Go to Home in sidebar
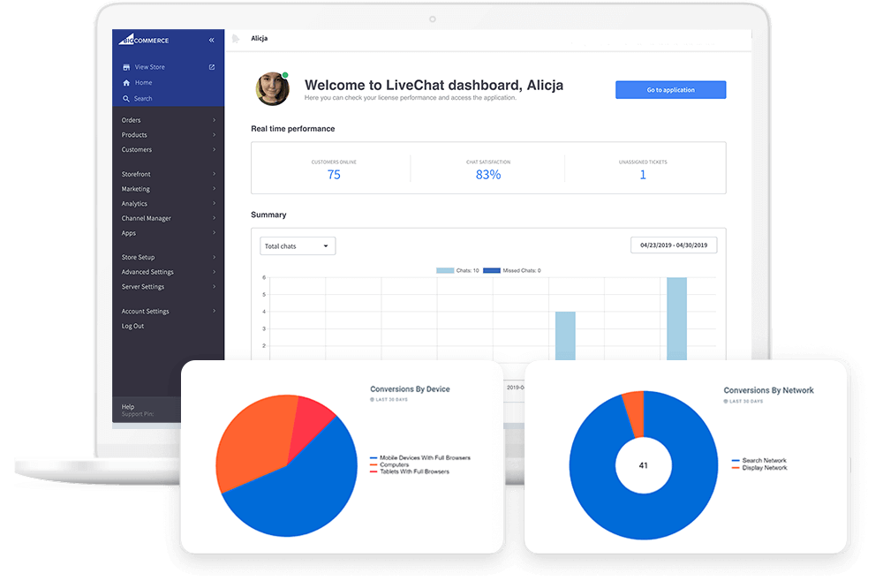The width and height of the screenshot is (883, 588). (144, 83)
